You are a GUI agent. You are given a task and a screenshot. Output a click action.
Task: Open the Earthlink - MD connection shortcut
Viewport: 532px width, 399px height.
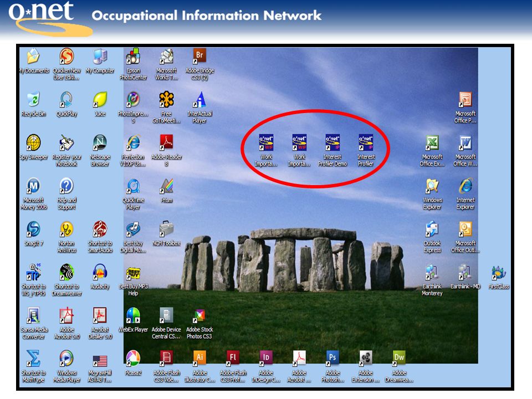tap(465, 272)
